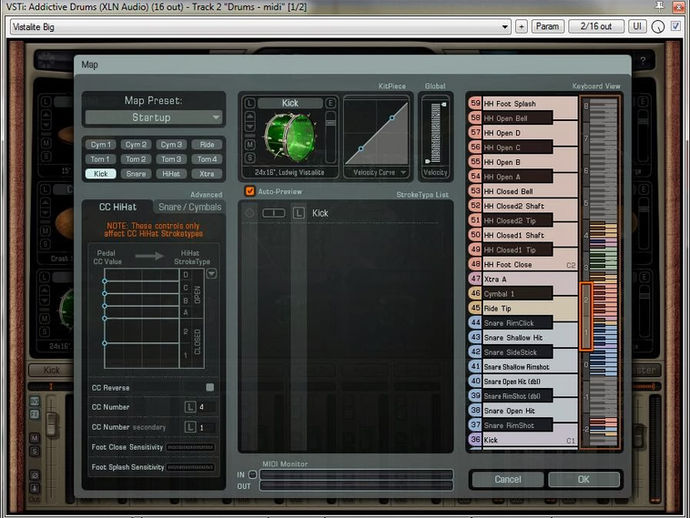Click the round knob icon beside UI

coord(657,27)
